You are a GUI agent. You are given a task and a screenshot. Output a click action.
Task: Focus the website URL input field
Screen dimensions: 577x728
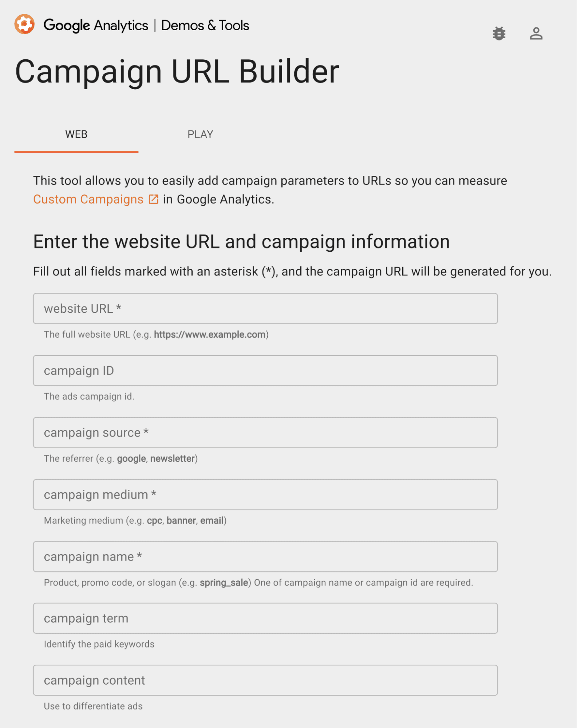click(265, 308)
